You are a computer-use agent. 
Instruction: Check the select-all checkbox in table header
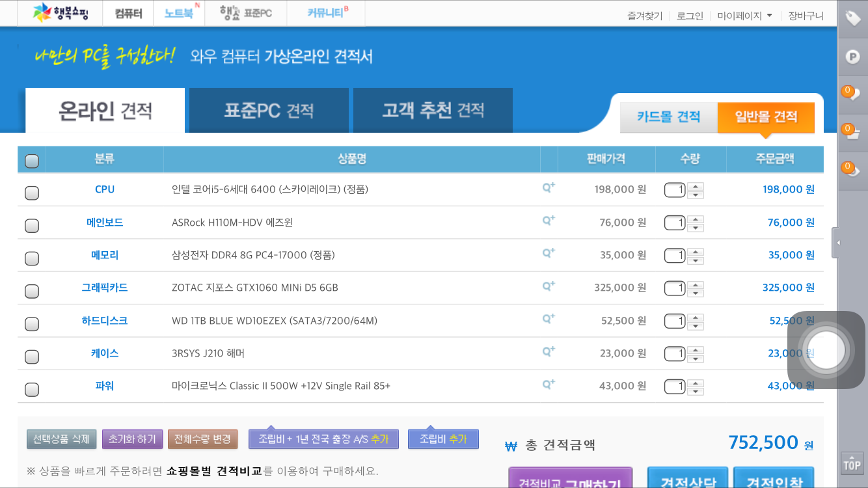pos(31,161)
